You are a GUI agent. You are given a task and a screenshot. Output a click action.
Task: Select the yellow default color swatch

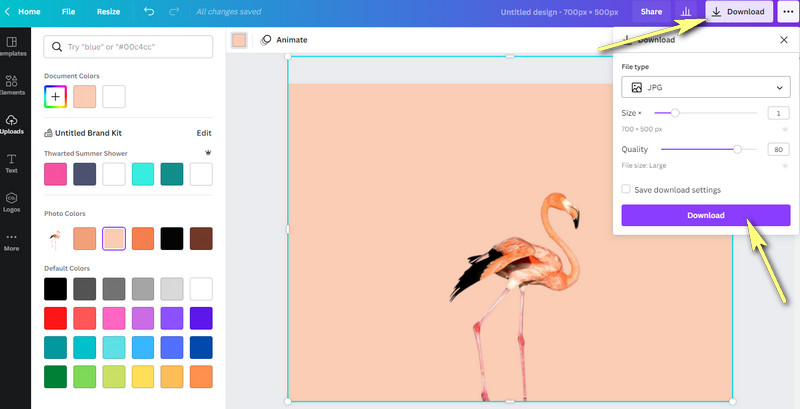pyautogui.click(x=143, y=376)
